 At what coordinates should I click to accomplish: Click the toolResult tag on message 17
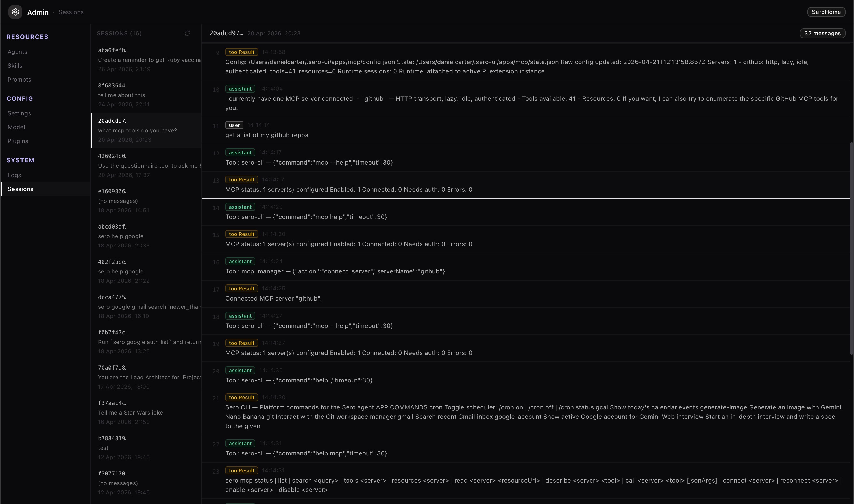pos(241,289)
